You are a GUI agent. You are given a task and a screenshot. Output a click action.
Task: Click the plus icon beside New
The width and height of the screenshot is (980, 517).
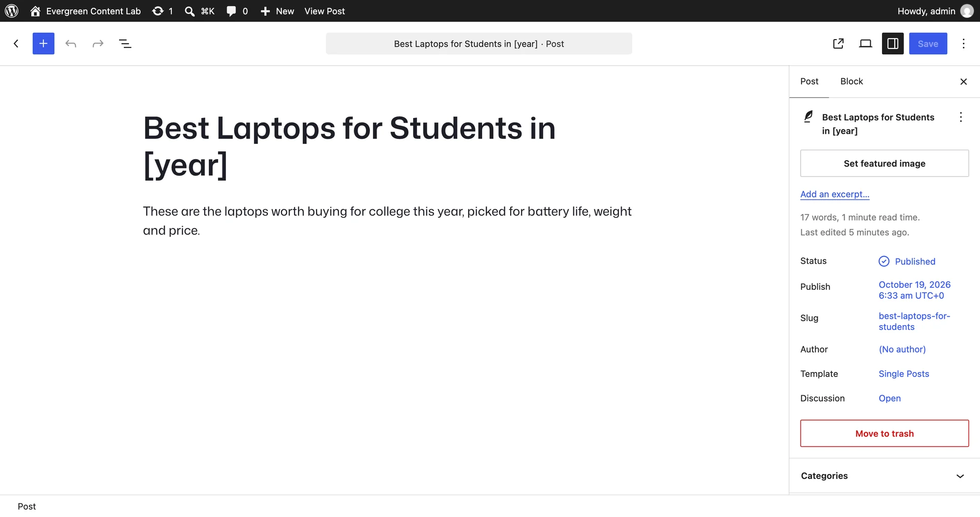click(265, 11)
